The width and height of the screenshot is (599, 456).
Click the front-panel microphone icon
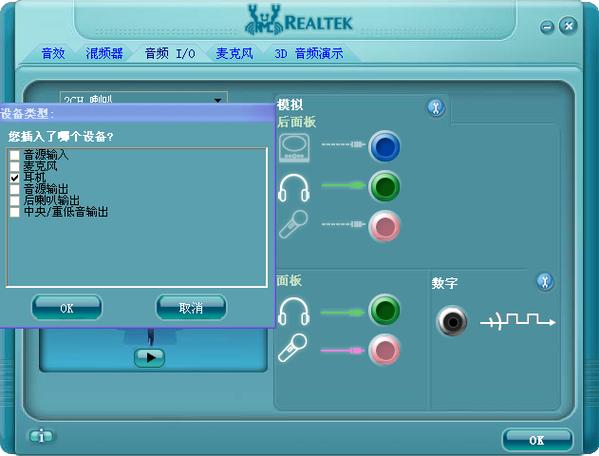pos(293,348)
